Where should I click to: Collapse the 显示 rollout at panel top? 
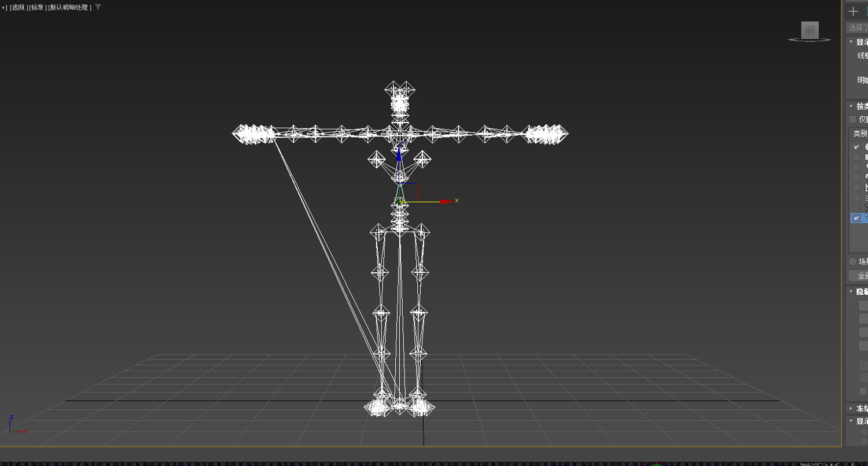[x=852, y=42]
